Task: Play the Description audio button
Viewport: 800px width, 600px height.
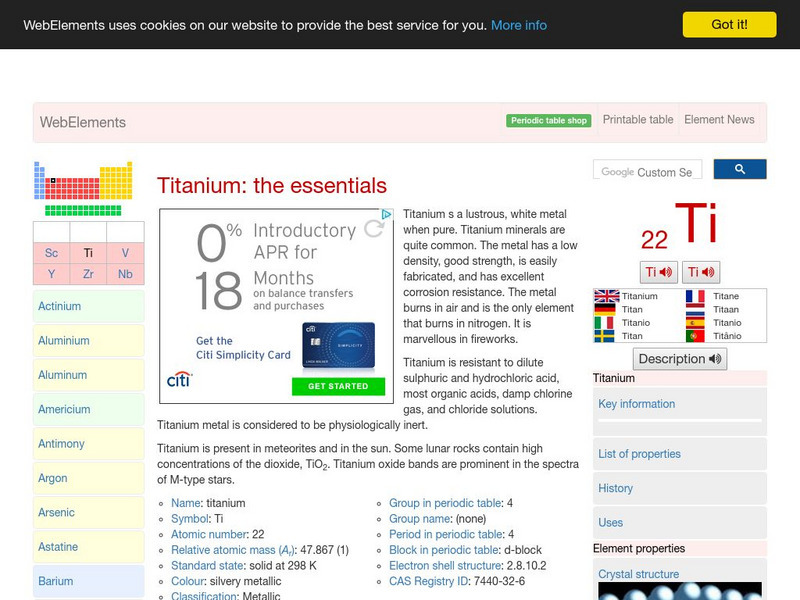Action: pos(679,359)
